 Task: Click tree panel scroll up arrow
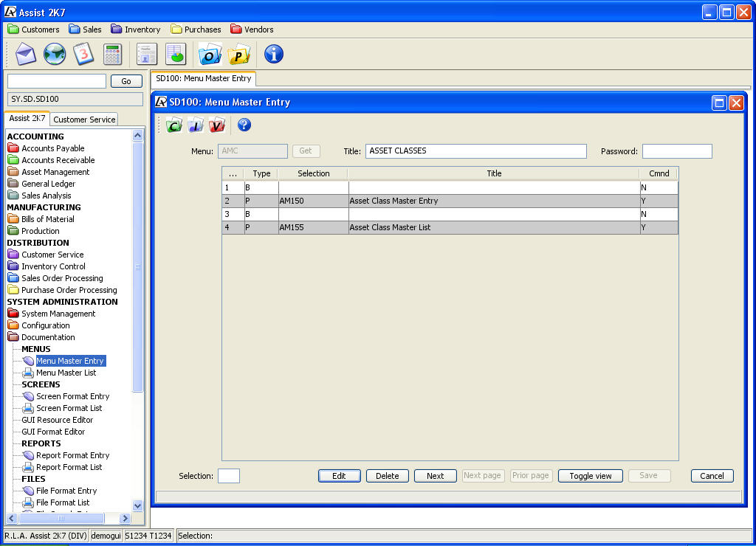(x=137, y=136)
